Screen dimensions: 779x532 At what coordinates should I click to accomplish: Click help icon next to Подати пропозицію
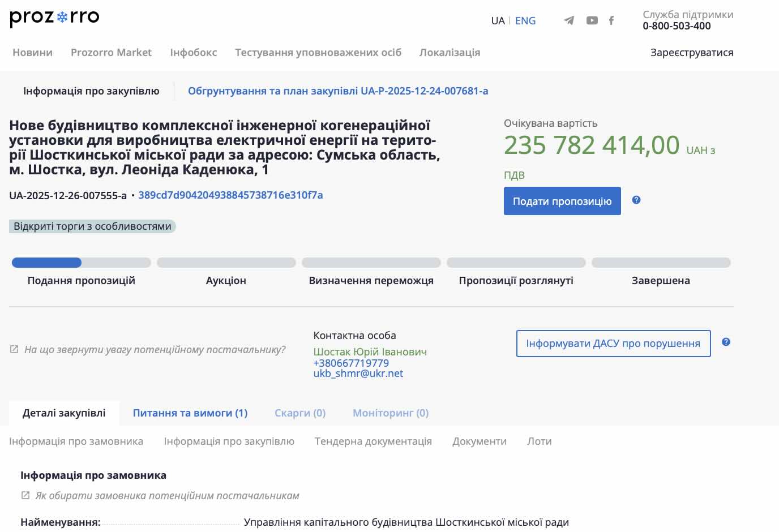pyautogui.click(x=636, y=200)
